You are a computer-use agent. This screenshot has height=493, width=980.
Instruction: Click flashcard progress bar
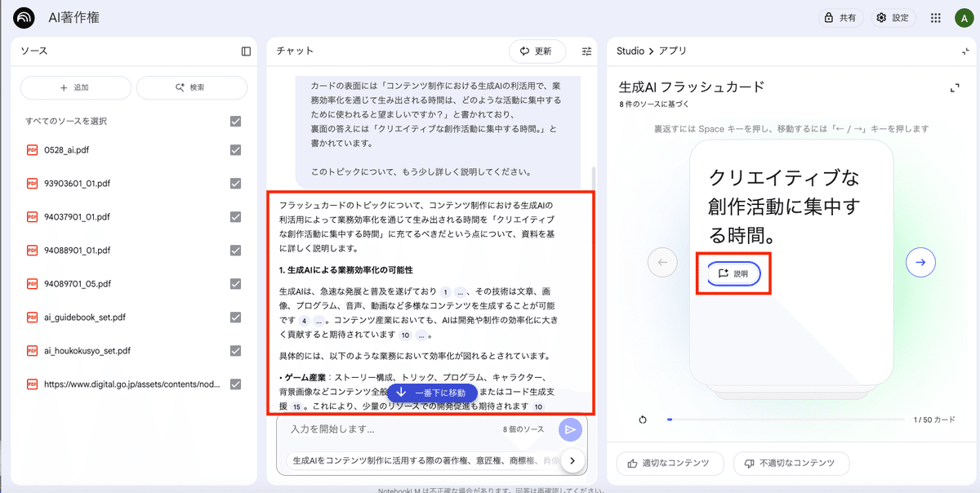784,420
